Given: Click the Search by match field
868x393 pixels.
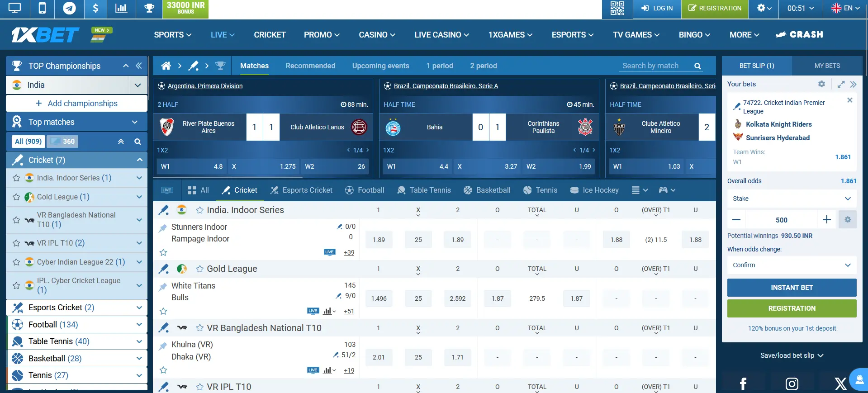Looking at the screenshot, I should [655, 66].
